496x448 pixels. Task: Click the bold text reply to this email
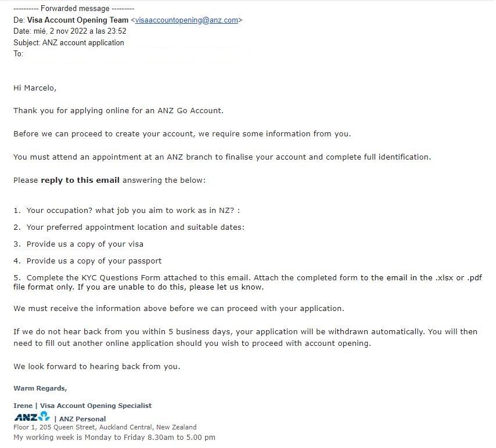pyautogui.click(x=80, y=180)
